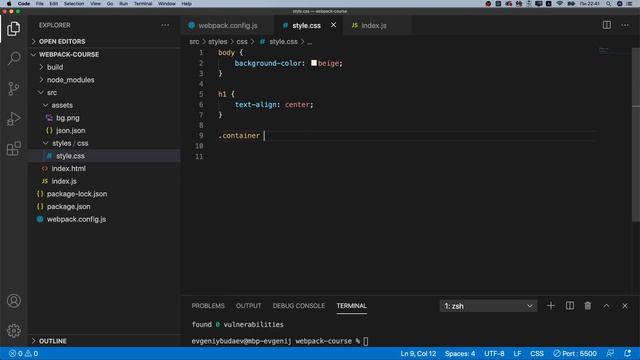Open the beige color swatch picker

[x=313, y=63]
